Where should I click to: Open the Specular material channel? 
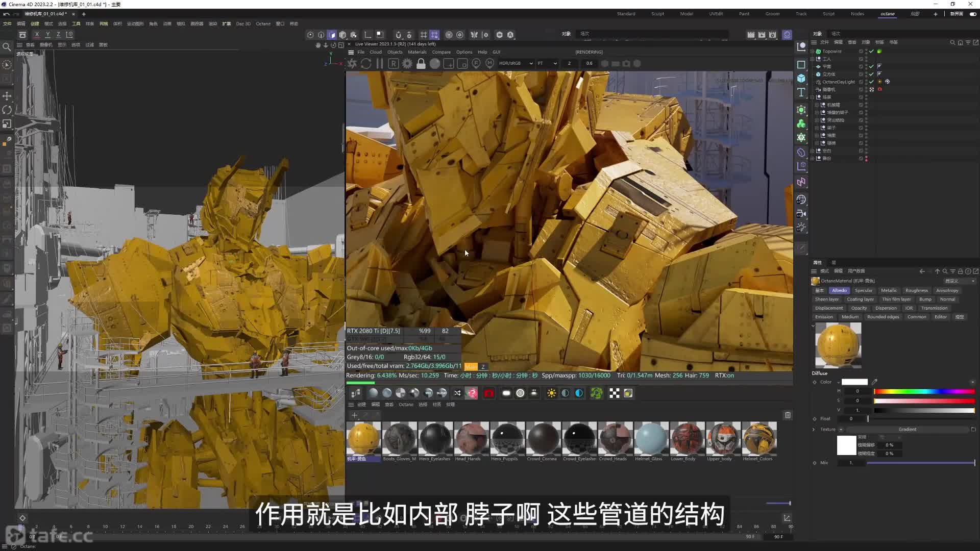pyautogui.click(x=864, y=290)
